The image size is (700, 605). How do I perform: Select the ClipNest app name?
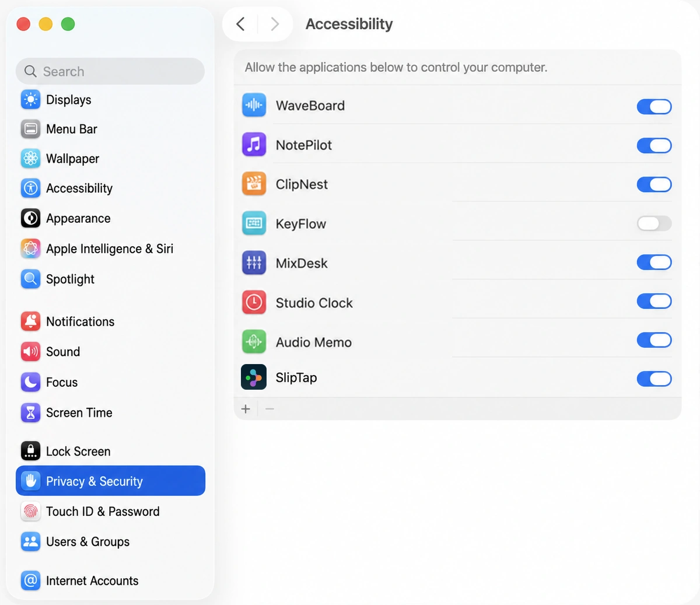tap(302, 184)
